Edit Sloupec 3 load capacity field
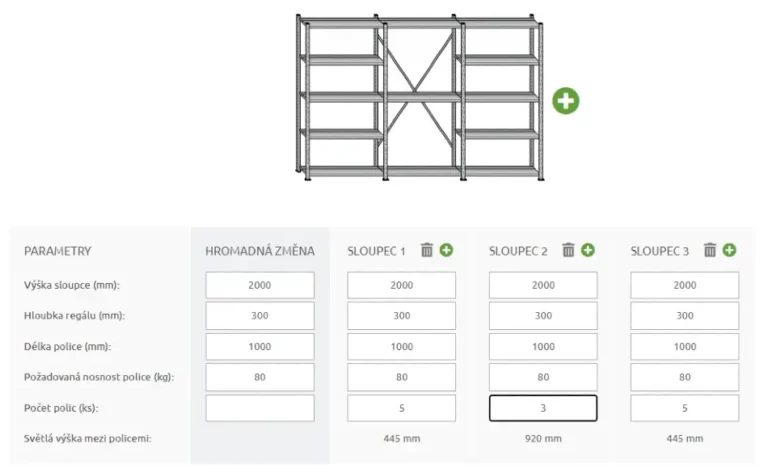768x469 pixels. coord(685,377)
